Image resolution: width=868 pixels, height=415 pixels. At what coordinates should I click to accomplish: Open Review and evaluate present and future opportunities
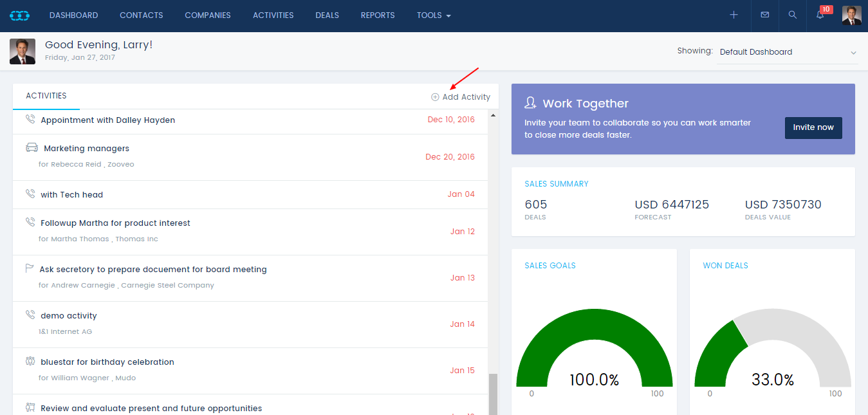click(x=151, y=409)
